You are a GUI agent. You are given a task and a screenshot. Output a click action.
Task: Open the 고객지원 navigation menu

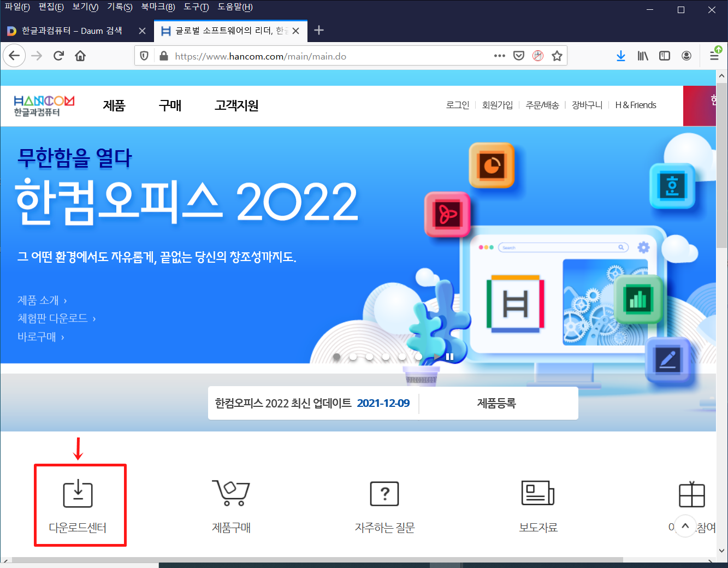236,105
